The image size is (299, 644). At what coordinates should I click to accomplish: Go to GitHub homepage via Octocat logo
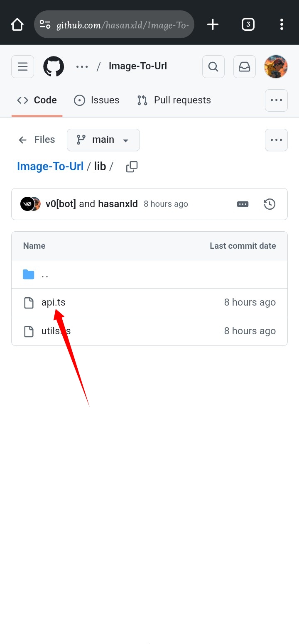[x=54, y=66]
